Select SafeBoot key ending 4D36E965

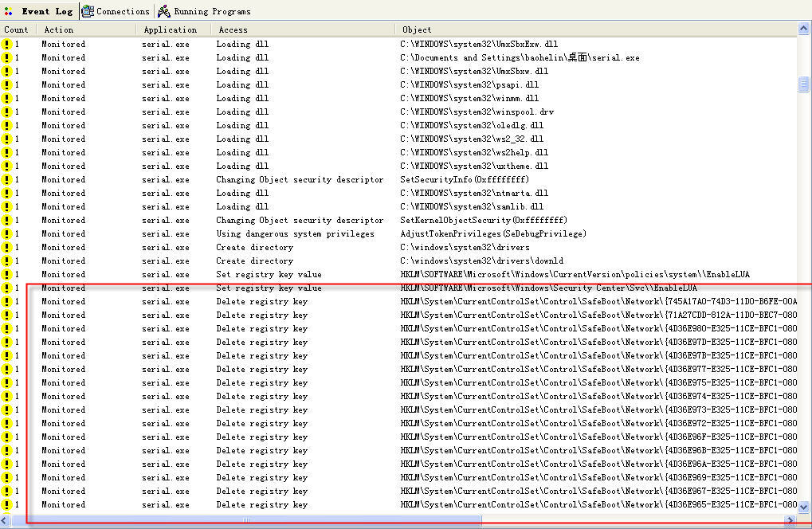point(598,504)
